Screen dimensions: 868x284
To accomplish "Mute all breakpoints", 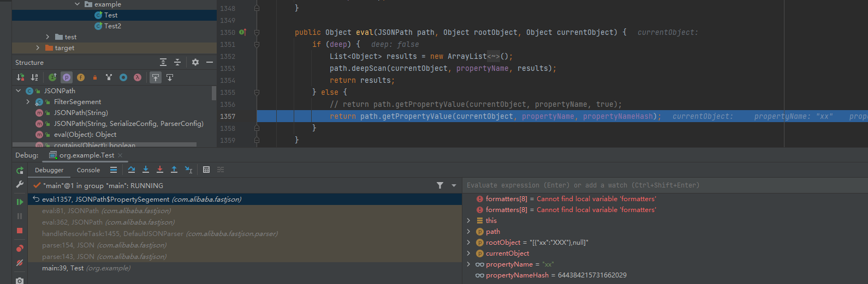I will pos(20,263).
